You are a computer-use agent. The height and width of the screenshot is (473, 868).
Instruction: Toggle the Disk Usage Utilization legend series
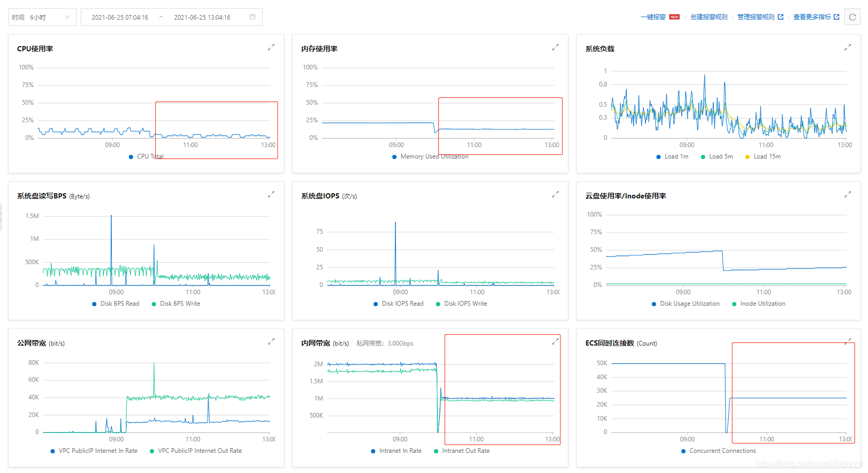point(686,304)
